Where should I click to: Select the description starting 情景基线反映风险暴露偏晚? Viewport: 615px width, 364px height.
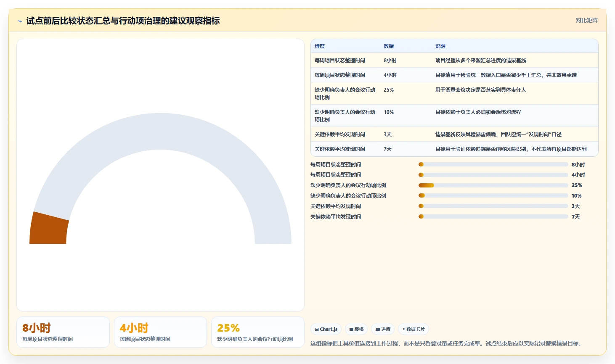click(498, 135)
